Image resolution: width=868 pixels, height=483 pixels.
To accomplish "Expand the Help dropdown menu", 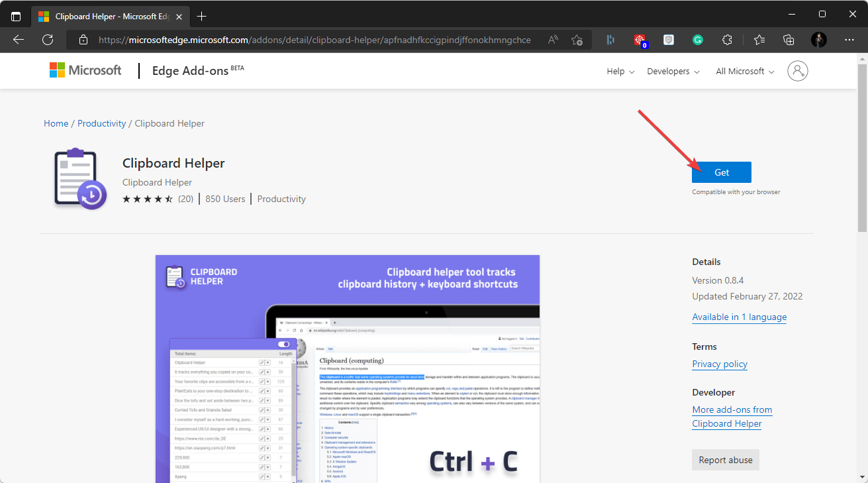I will point(620,71).
